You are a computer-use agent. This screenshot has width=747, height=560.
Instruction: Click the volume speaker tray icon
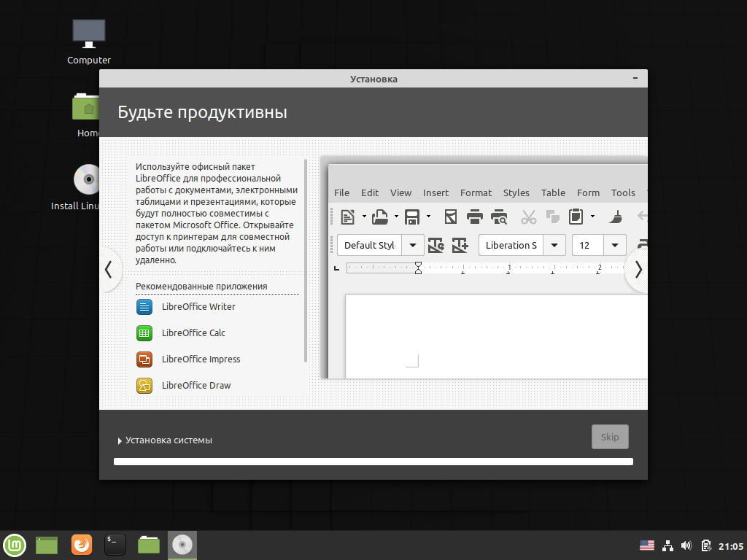(x=686, y=545)
